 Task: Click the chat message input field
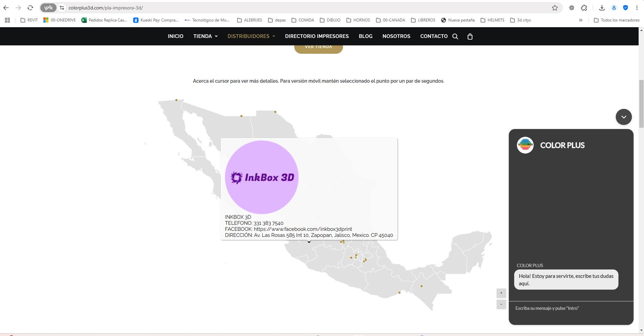pyautogui.click(x=571, y=308)
